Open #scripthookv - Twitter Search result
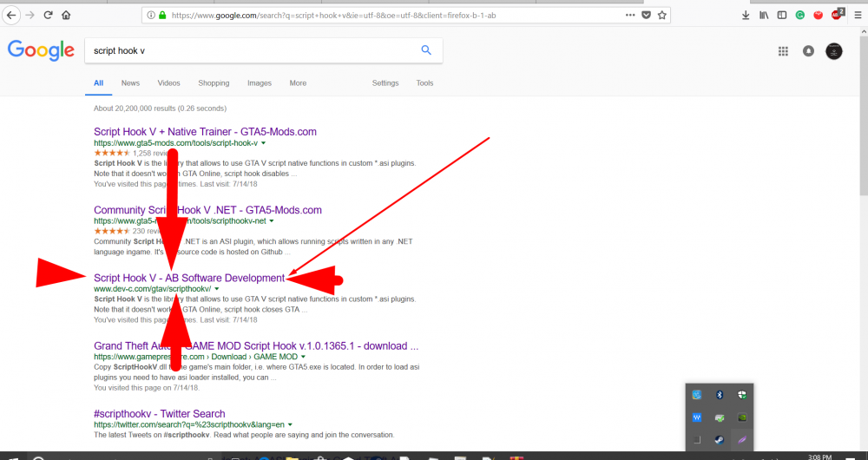Screen dimensions: 868x460 pos(160,413)
